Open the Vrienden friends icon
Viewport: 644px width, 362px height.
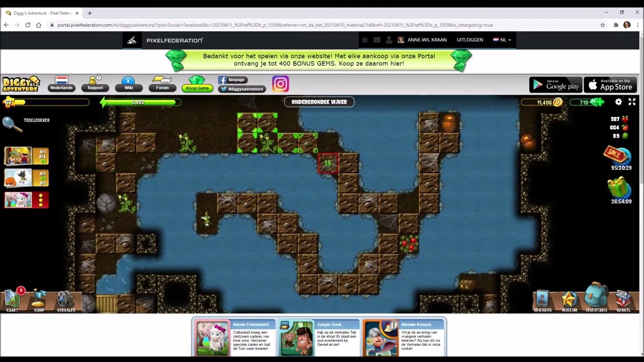coord(542,301)
